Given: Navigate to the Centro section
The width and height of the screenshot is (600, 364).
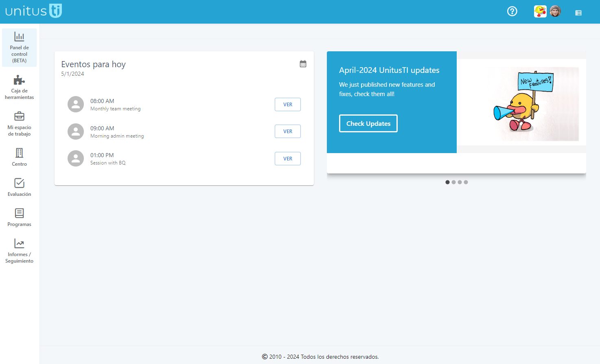Looking at the screenshot, I should (x=19, y=157).
